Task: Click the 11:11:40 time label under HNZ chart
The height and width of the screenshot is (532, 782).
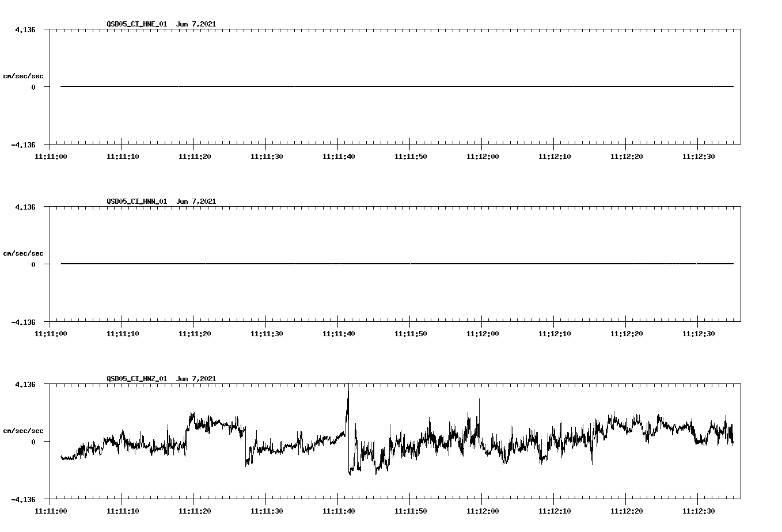Action: coord(339,511)
